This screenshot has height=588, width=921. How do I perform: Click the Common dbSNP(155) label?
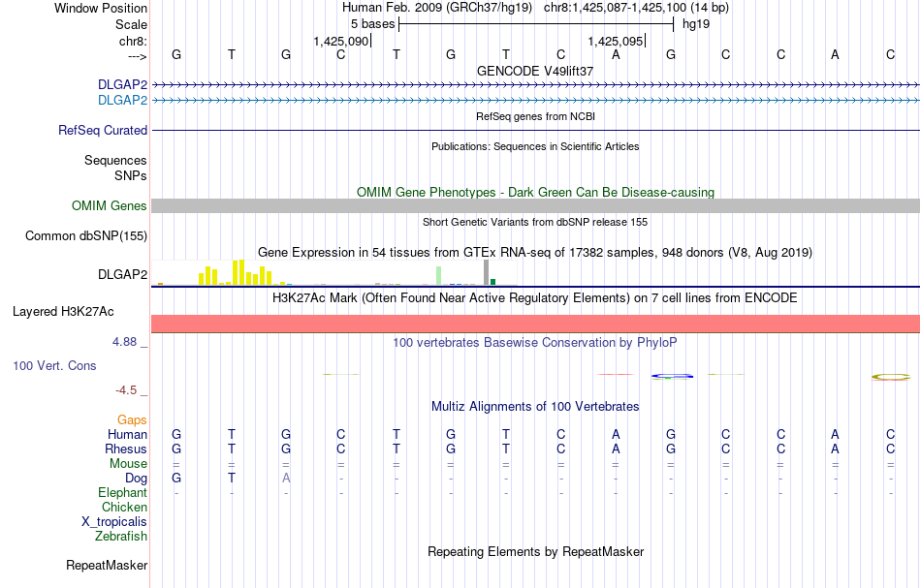(x=86, y=236)
